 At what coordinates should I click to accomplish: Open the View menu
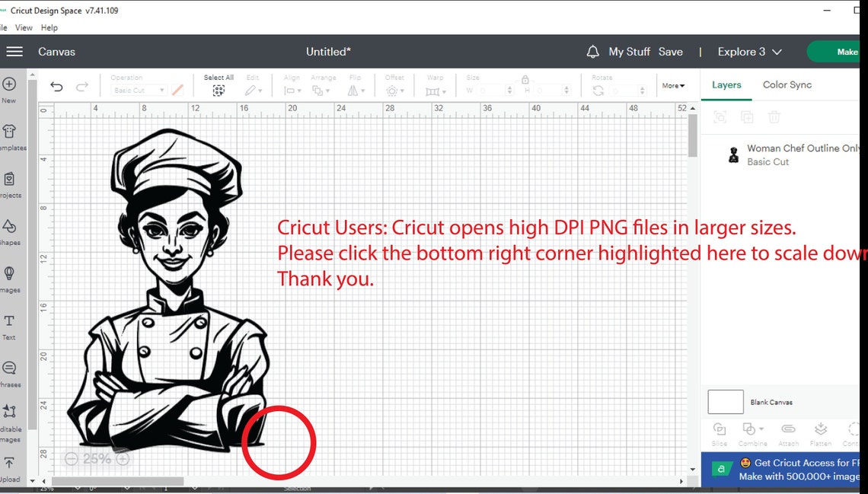24,27
